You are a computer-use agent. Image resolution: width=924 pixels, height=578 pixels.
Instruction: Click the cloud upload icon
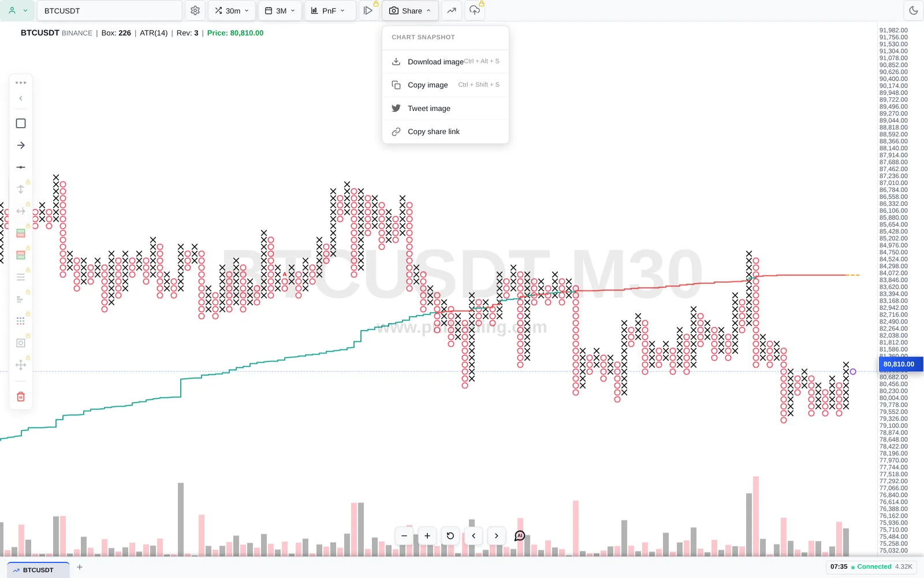[x=475, y=10]
